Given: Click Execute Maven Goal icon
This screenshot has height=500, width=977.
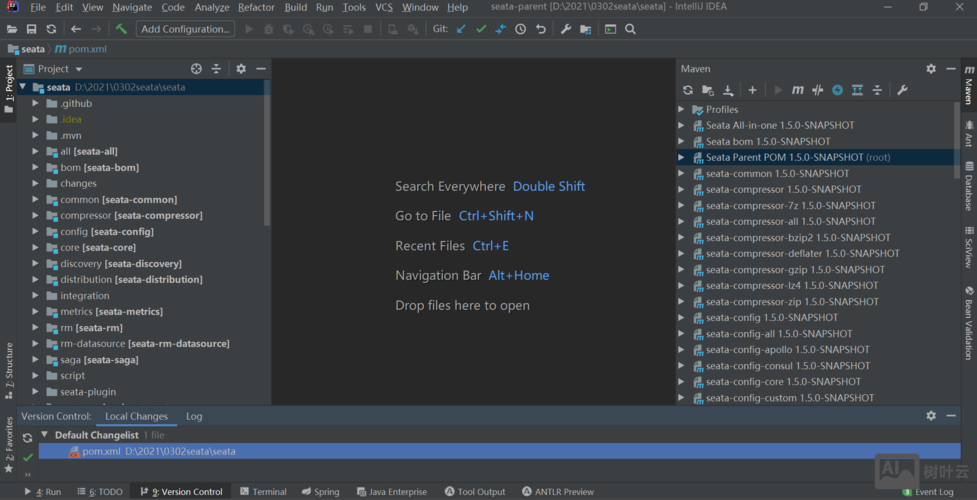Looking at the screenshot, I should (797, 90).
